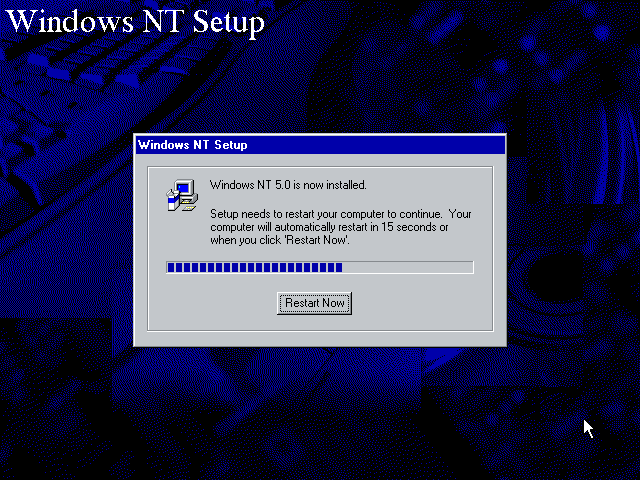Click the '15 seconds' countdown text

pos(409,227)
